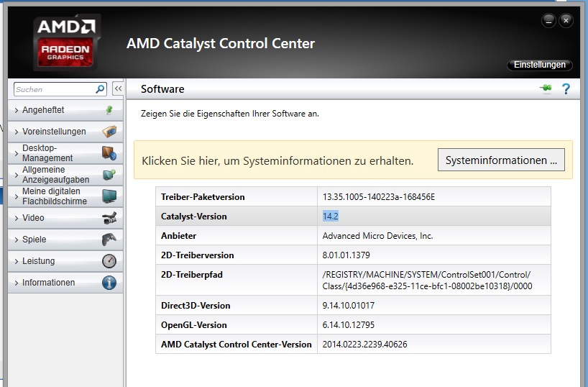Viewport: 588px width, 387px height.
Task: Click the Desktop-Management monitor icon
Action: point(109,153)
